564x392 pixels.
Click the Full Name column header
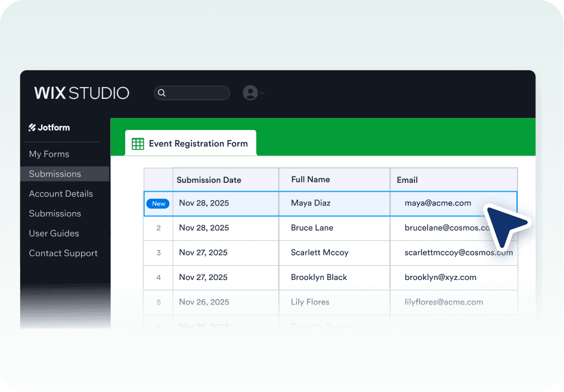(311, 179)
